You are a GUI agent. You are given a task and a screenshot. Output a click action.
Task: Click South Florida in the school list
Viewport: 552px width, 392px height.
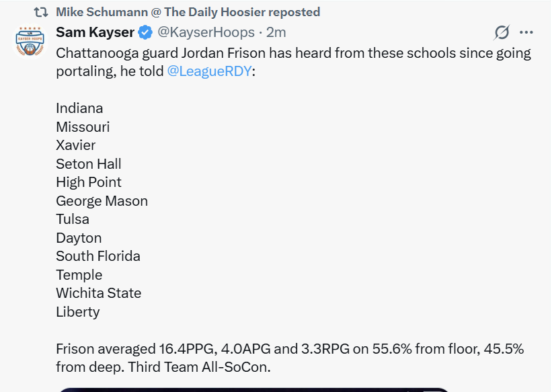click(x=98, y=256)
